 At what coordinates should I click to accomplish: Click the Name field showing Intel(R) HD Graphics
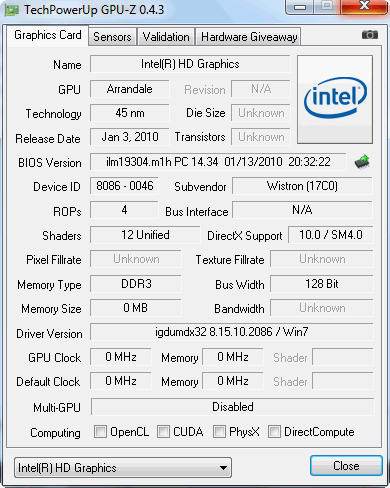[190, 64]
